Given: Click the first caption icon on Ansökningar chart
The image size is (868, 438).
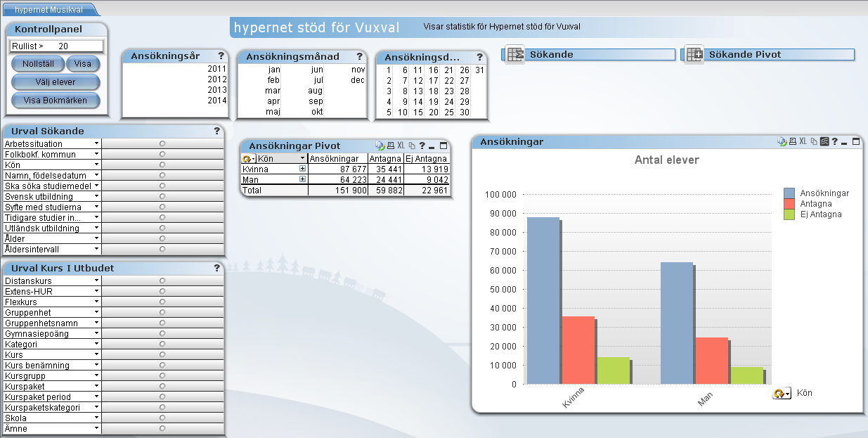Looking at the screenshot, I should (782, 141).
